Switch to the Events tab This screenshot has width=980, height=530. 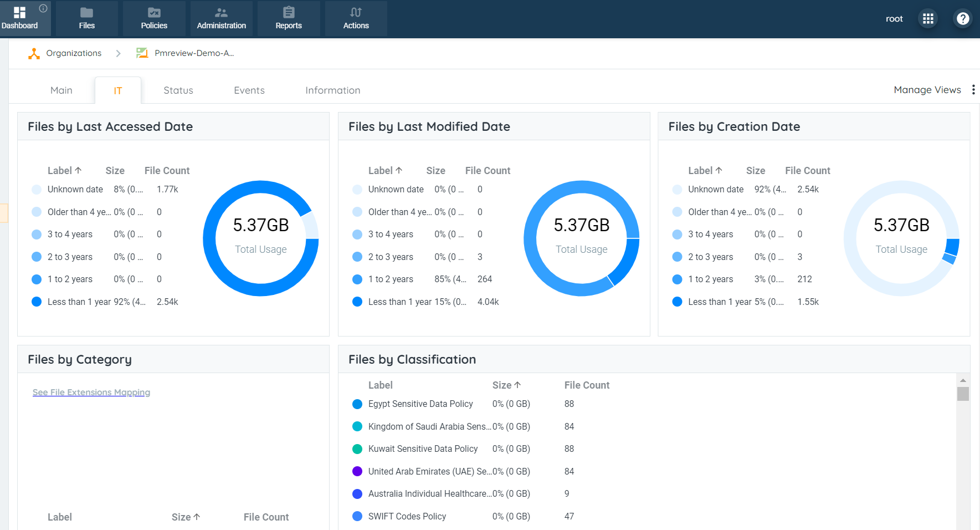[x=249, y=90]
